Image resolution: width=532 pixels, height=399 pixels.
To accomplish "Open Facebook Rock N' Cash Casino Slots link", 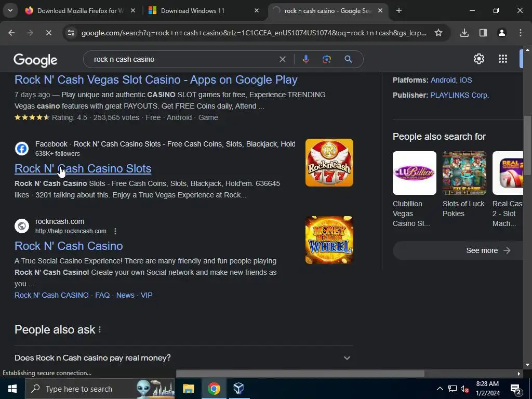I will (83, 169).
